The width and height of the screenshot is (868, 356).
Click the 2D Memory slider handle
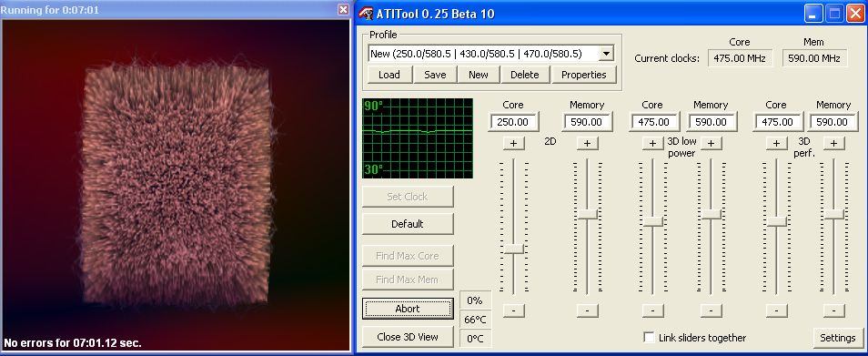[588, 214]
